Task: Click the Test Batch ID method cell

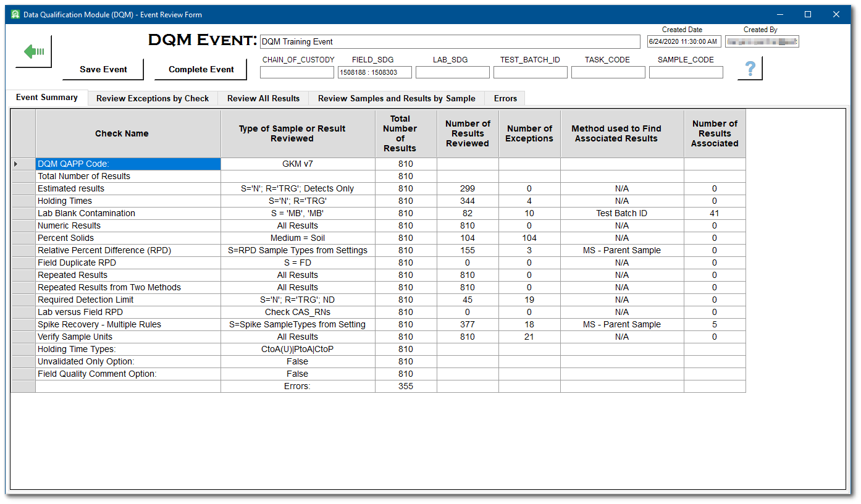Action: point(622,213)
